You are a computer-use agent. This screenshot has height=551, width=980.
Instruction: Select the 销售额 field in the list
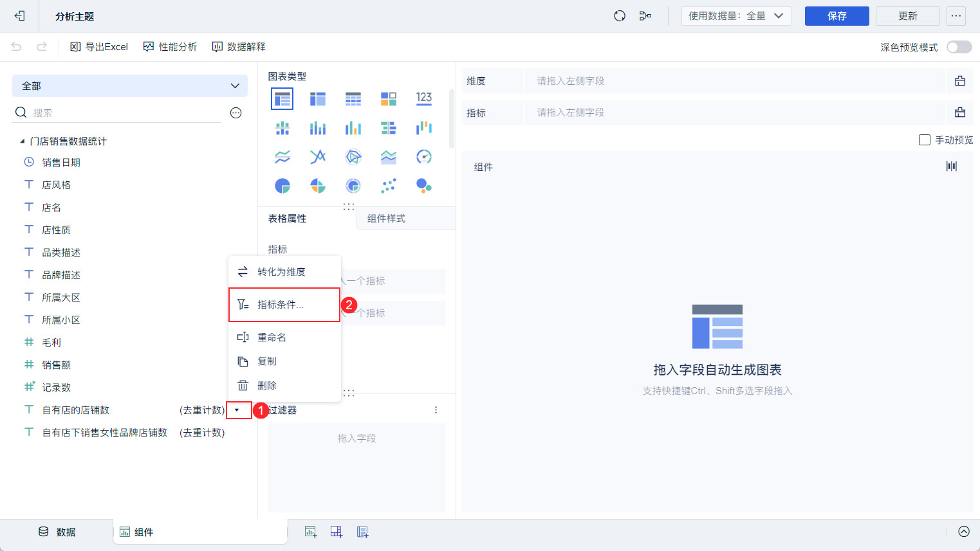point(57,365)
